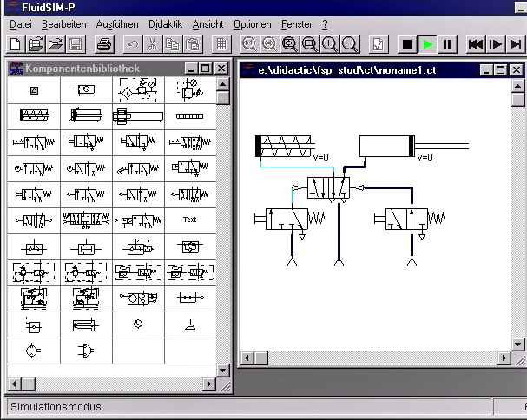Stop the simulation
Viewport: 527px width, 420px height.
click(407, 44)
